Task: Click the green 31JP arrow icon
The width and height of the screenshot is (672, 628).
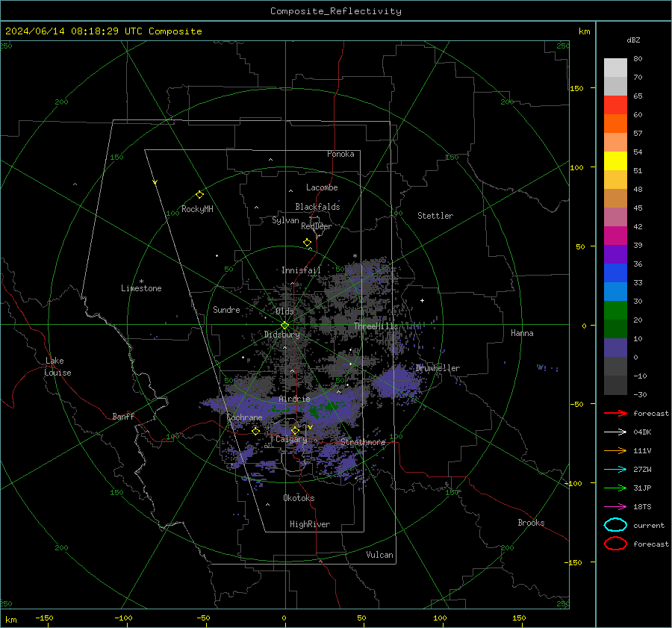Action: 615,488
